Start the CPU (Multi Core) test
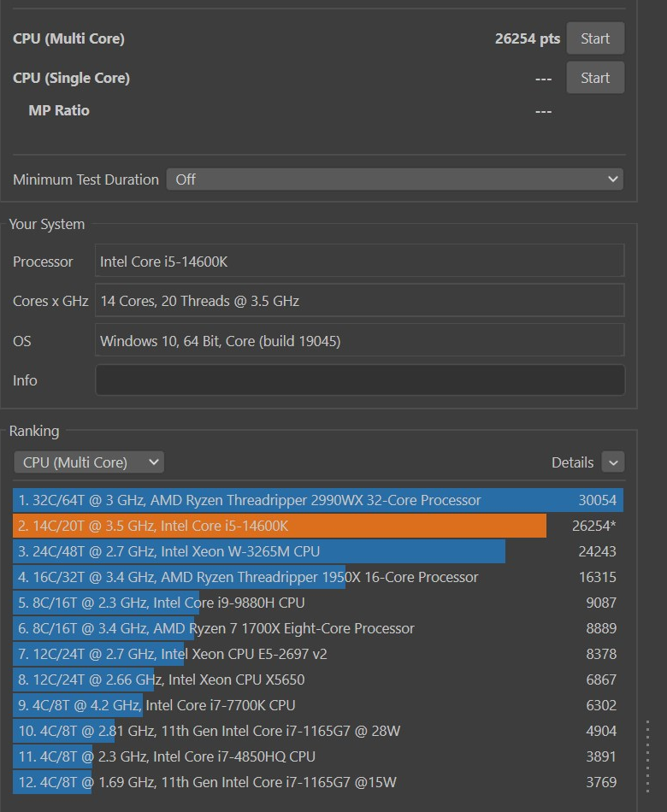Viewport: 667px width, 812px height. pyautogui.click(x=595, y=38)
